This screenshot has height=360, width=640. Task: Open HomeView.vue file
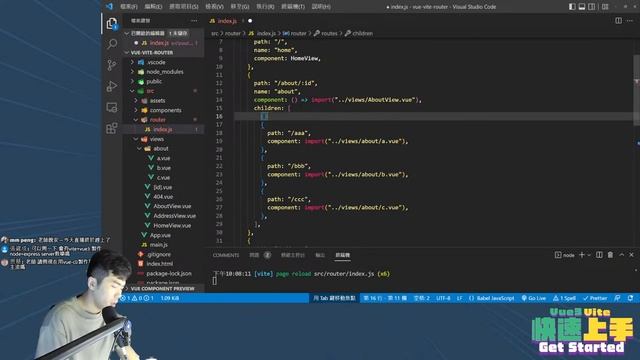point(172,225)
